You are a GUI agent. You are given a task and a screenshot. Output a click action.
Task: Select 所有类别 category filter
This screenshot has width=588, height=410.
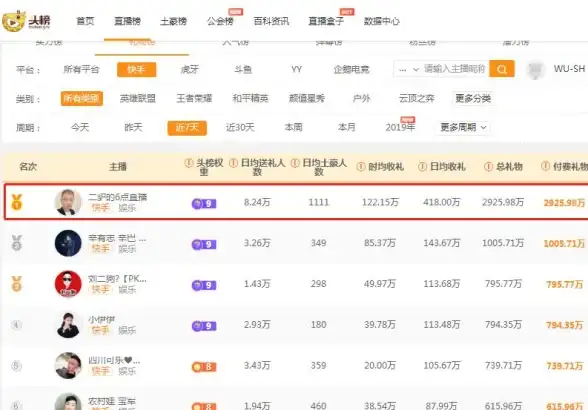point(82,98)
